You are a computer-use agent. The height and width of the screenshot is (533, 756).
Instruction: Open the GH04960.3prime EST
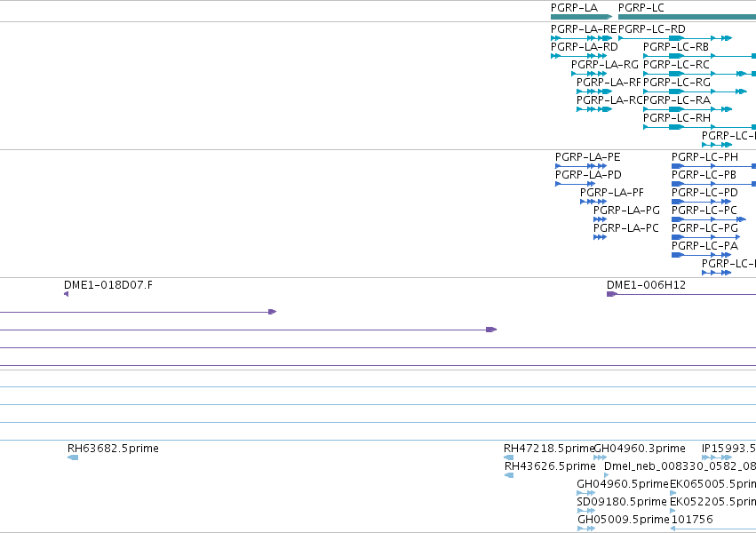(640, 449)
